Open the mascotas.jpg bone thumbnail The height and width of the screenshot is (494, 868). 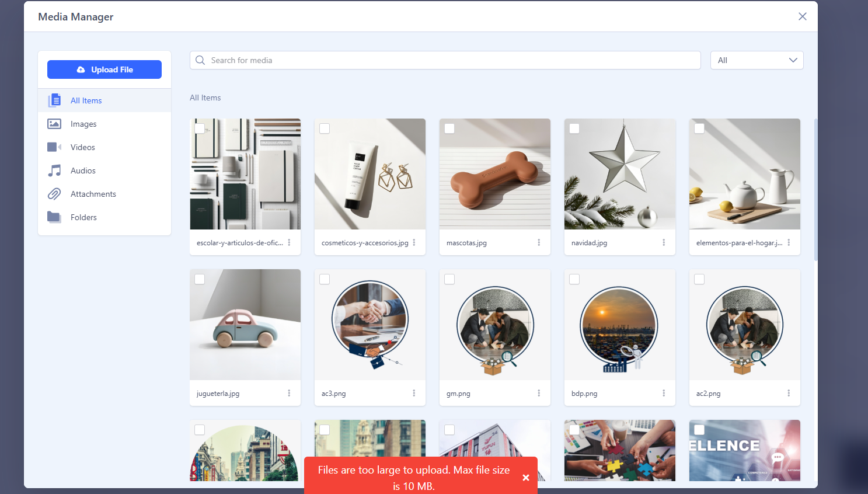495,174
